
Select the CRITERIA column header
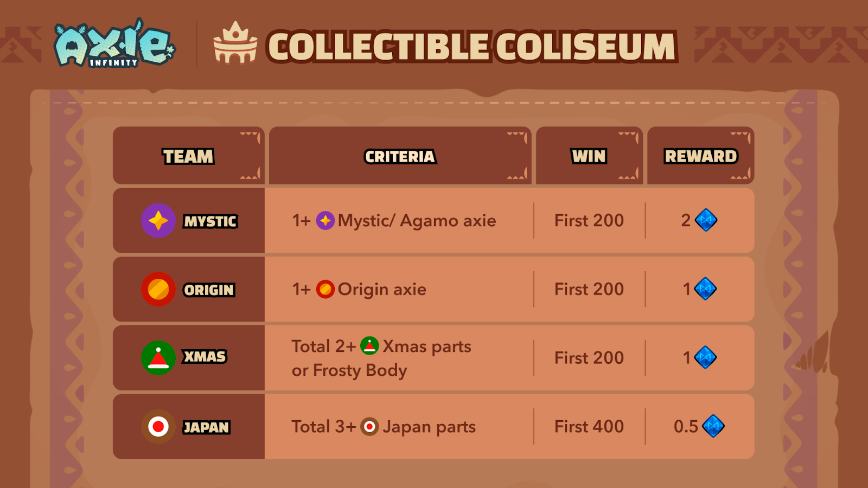coord(400,157)
